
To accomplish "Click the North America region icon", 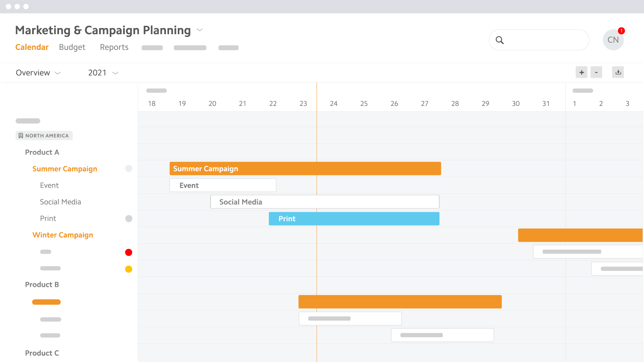I will [21, 136].
